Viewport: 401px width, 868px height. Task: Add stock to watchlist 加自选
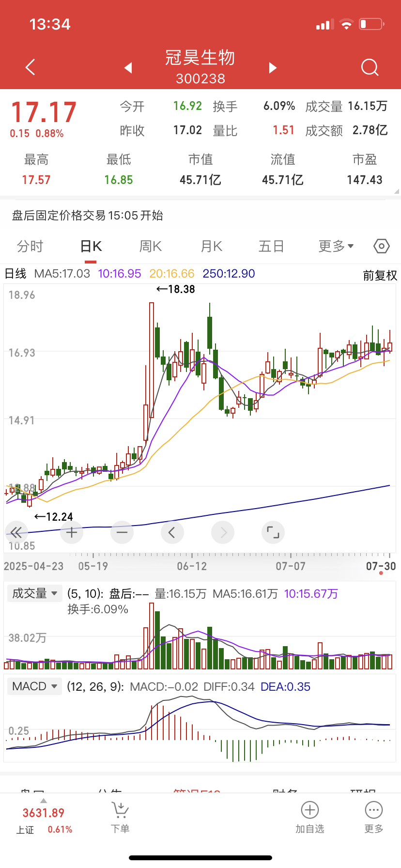[310, 818]
